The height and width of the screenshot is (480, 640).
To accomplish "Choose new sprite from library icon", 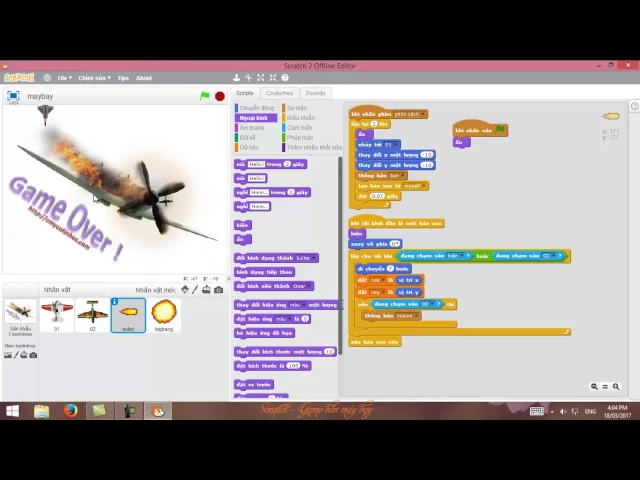I will point(184,290).
